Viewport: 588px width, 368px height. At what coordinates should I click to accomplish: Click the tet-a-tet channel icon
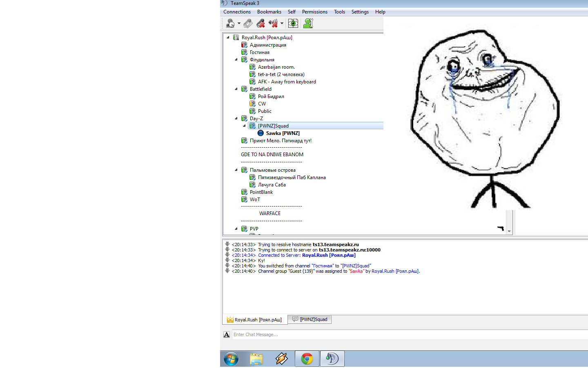[x=252, y=74]
